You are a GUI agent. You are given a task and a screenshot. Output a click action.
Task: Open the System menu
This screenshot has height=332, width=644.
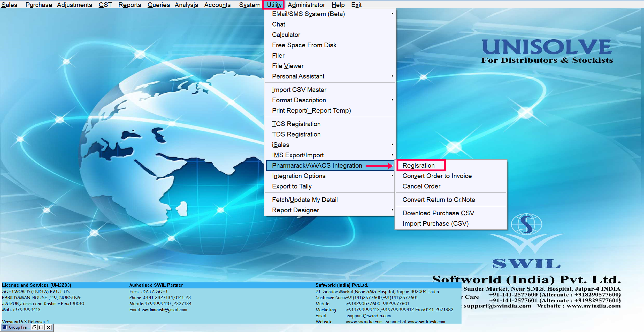250,5
